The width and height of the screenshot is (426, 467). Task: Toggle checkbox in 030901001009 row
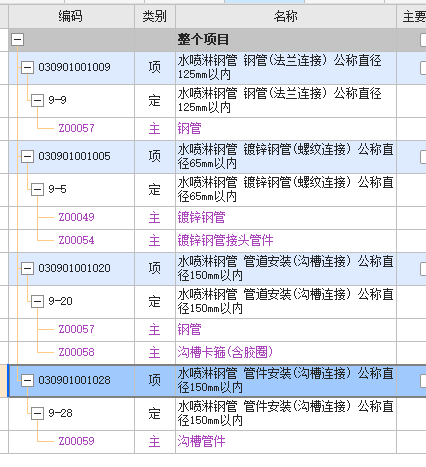[x=423, y=68]
